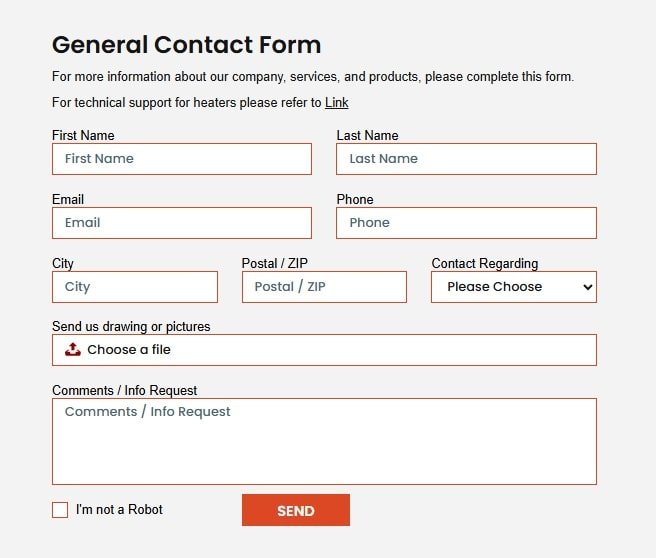Click into the Last Name text field
656x558 pixels.
pos(466,159)
